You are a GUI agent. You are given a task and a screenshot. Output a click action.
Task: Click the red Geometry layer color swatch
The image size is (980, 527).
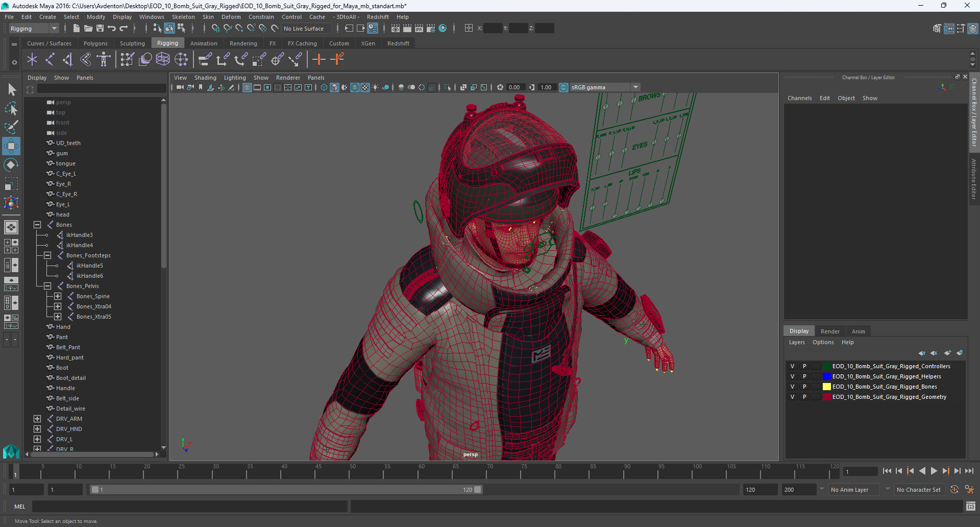[827, 397]
